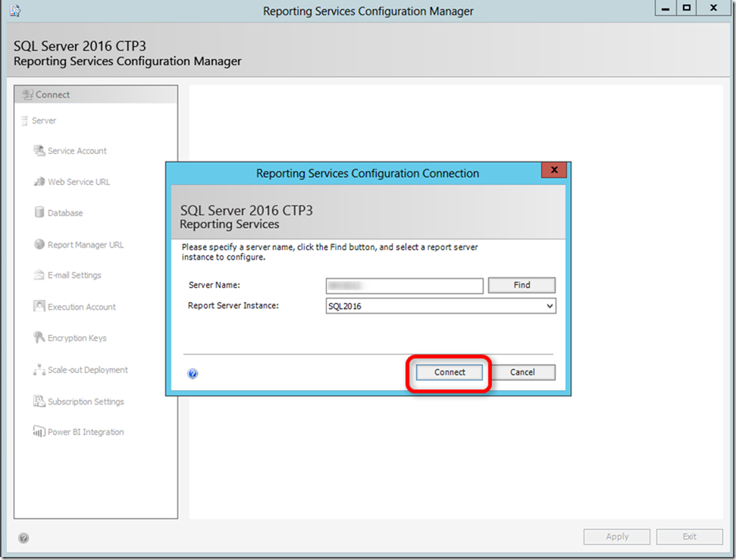The height and width of the screenshot is (560, 736).
Task: Open Report Manager URL page
Action: point(86,245)
